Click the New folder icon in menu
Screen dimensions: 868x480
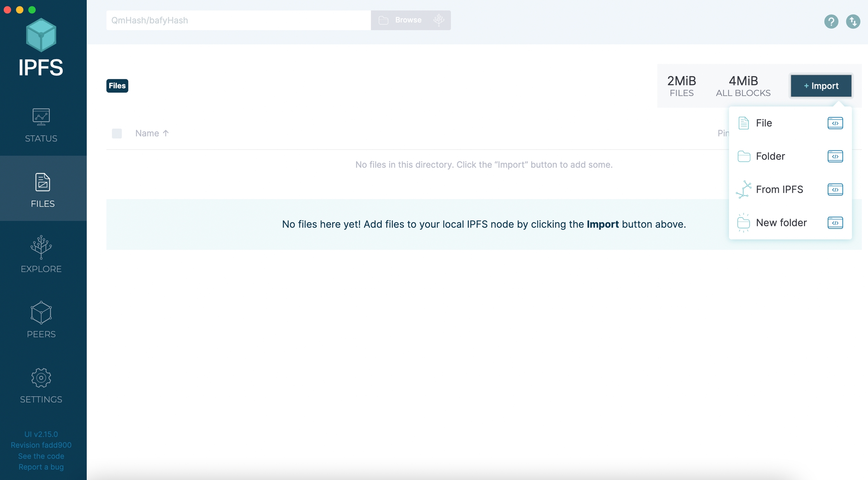[x=743, y=222]
